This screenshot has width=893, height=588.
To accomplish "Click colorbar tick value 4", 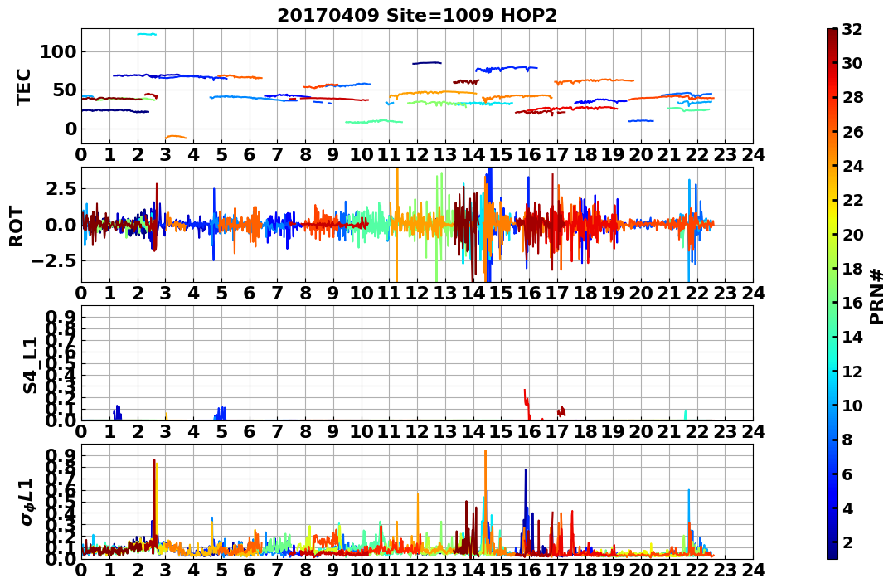I will (x=847, y=508).
